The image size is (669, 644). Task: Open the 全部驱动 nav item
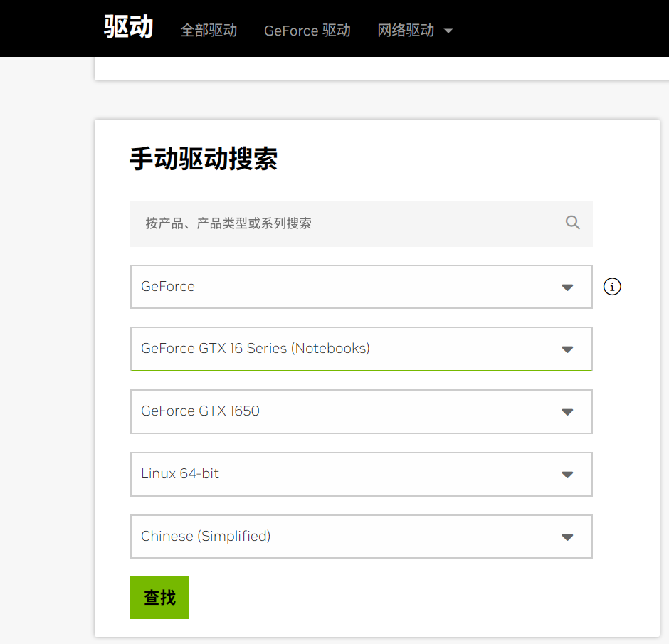point(209,31)
